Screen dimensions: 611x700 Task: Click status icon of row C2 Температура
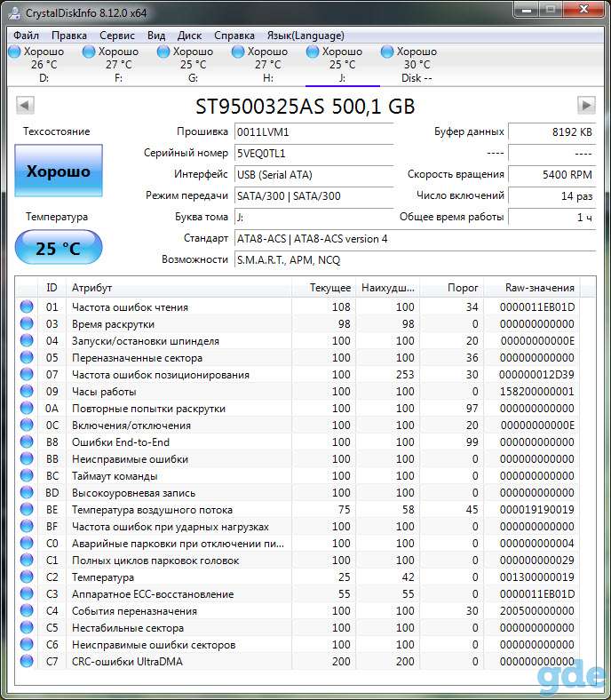click(27, 577)
